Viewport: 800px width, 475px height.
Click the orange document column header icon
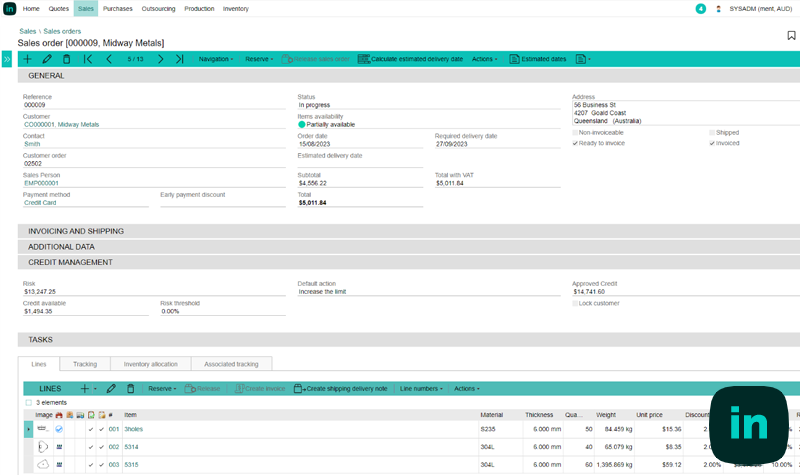tap(102, 415)
